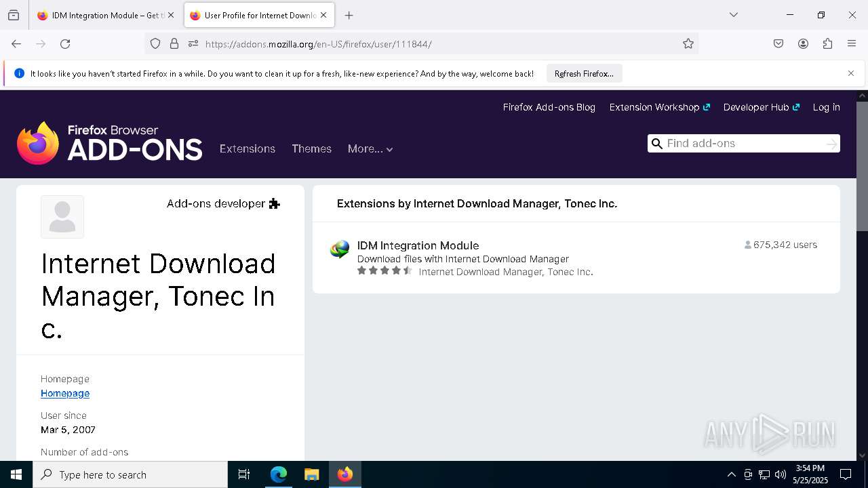Visit Firefox Add-ons Blog link
868x488 pixels.
tap(549, 107)
